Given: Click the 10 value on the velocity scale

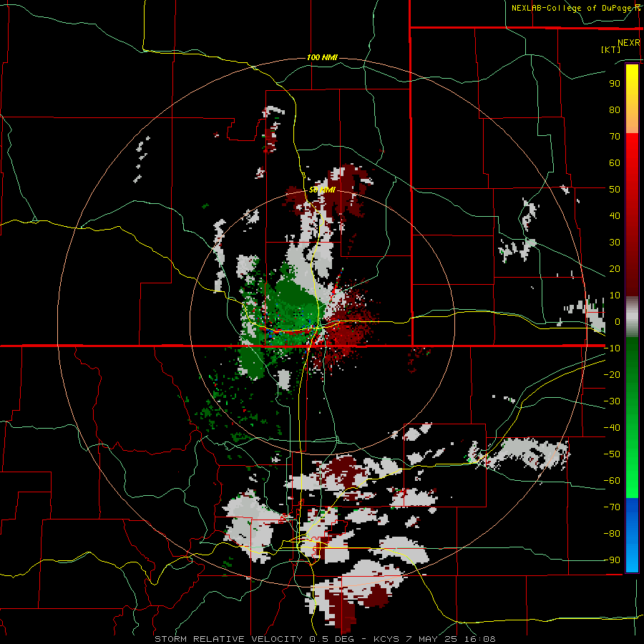Looking at the screenshot, I should click(x=615, y=296).
